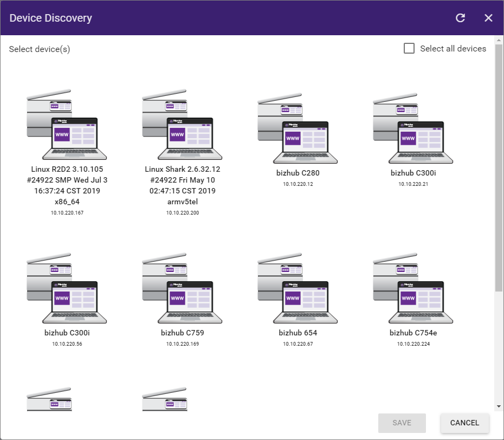
Task: Select the bizhub C759 device icon
Action: (182, 288)
